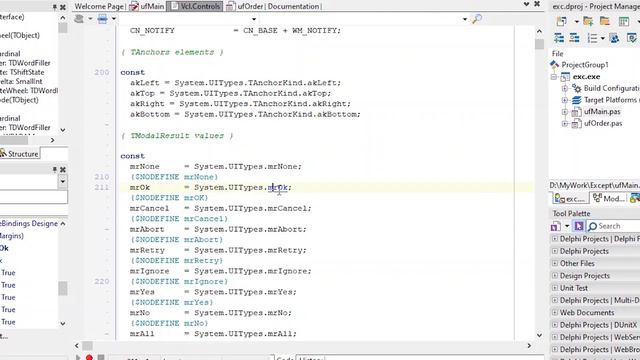The image size is (640, 360).
Task: Click the Tool Palette category icon
Action: pos(556,226)
